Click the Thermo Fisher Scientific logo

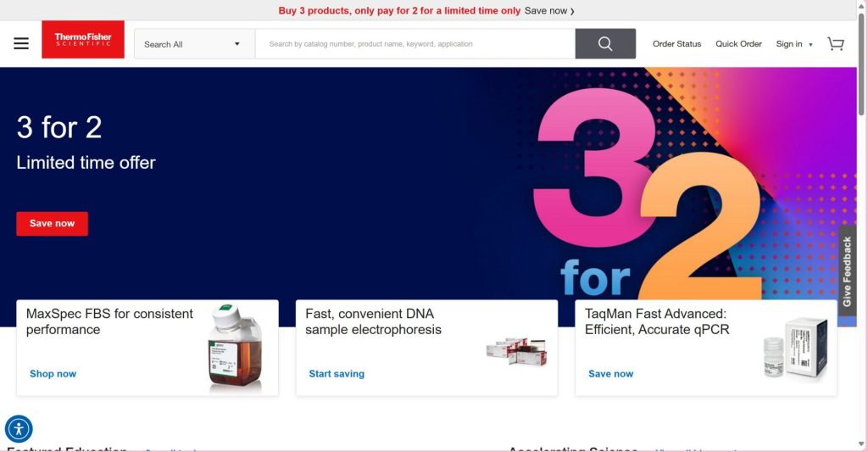(83, 39)
